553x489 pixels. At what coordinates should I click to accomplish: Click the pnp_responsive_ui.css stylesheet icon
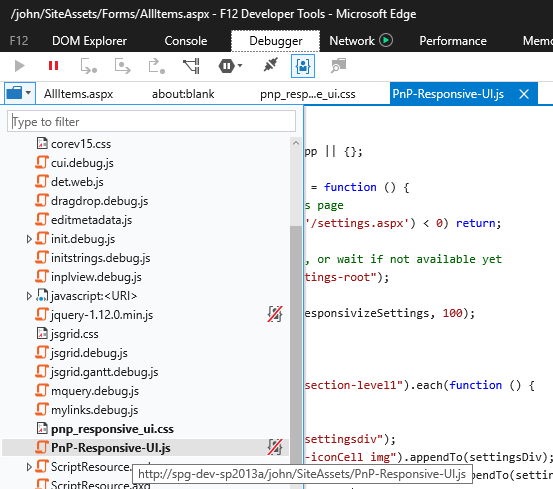tap(42, 428)
